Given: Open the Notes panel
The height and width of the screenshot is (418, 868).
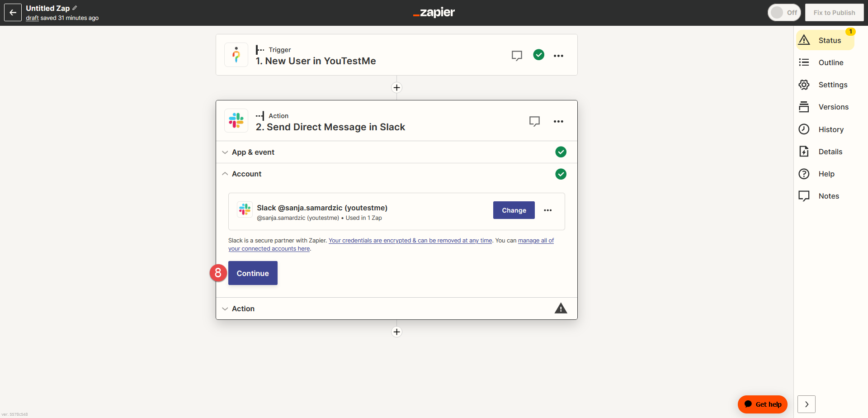Looking at the screenshot, I should coord(825,196).
